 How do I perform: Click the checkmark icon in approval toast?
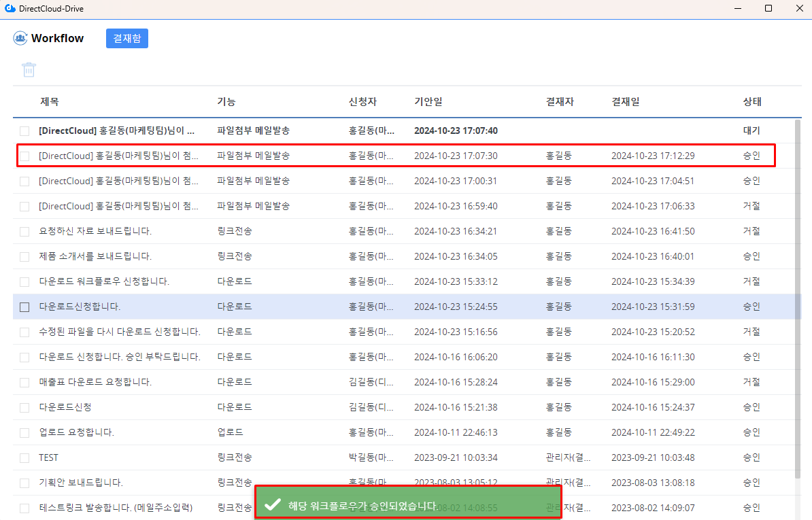(x=272, y=504)
